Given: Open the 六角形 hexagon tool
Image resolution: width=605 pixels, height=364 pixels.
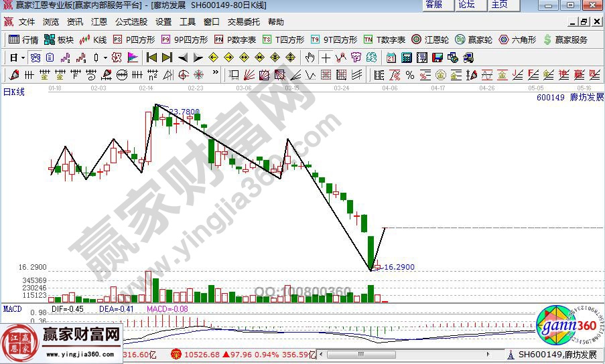Looking at the screenshot, I should 517,39.
